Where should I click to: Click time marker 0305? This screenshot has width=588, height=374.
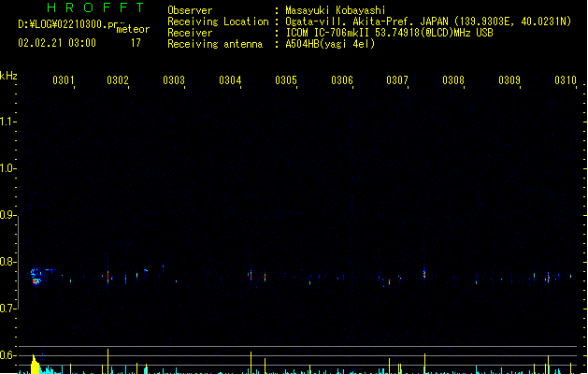[286, 79]
